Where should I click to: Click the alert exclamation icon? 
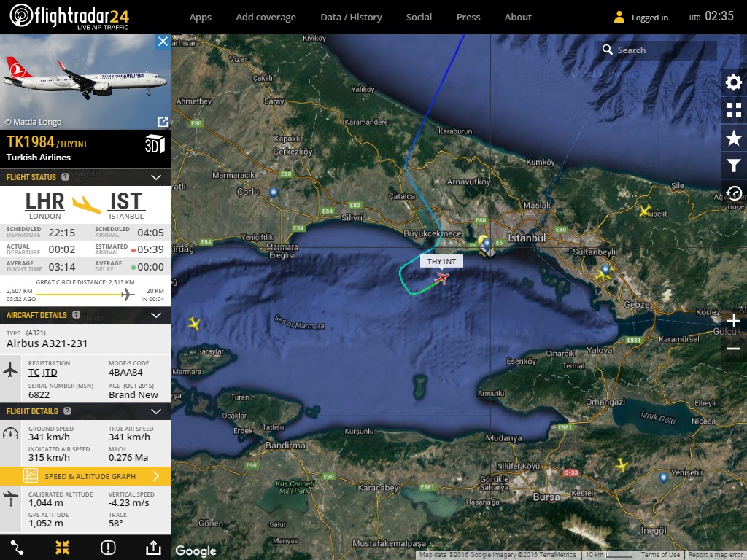108,548
